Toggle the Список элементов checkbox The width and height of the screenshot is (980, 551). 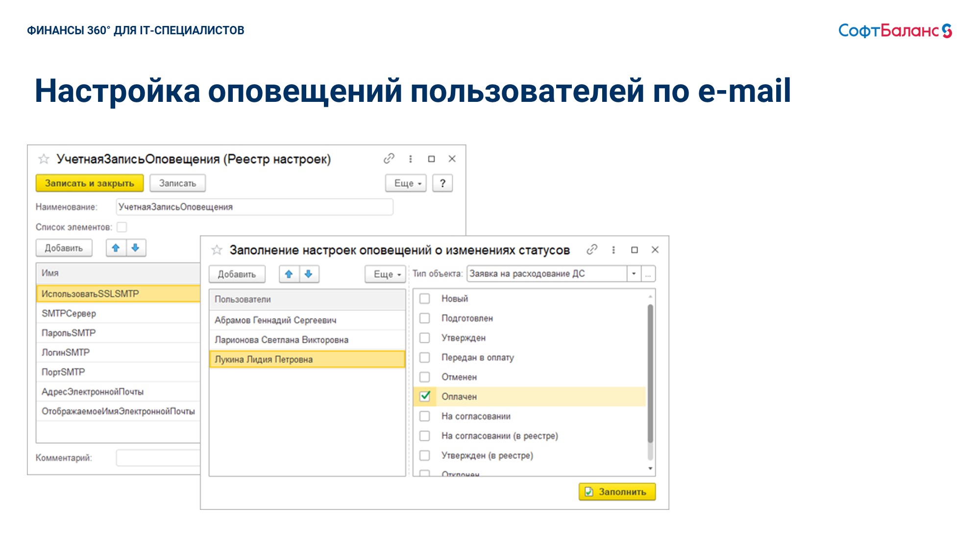click(122, 227)
